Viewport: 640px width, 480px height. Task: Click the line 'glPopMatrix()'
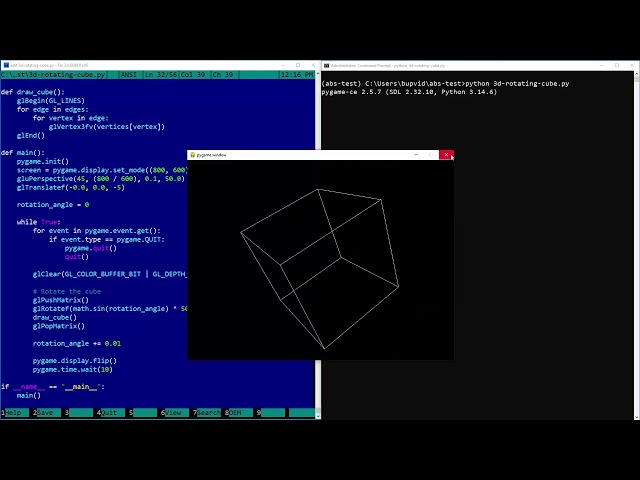pyautogui.click(x=59, y=326)
